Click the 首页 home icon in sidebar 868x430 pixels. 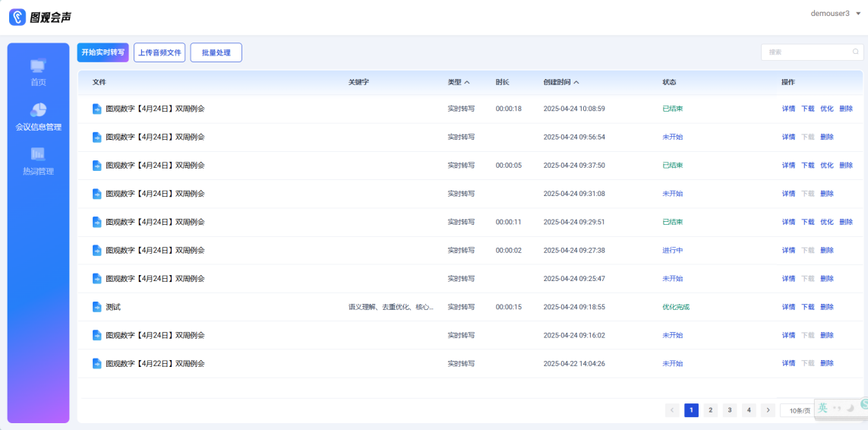click(x=38, y=67)
